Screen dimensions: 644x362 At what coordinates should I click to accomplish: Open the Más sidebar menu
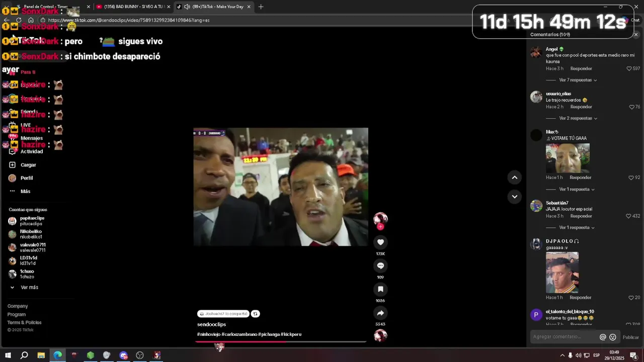(25, 192)
